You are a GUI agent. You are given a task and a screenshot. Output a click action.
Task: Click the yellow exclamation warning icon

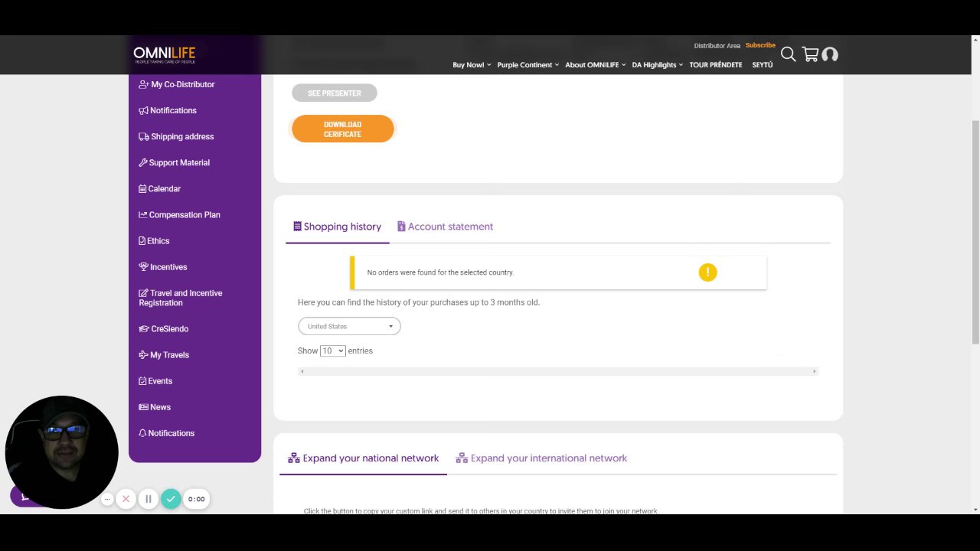(707, 272)
